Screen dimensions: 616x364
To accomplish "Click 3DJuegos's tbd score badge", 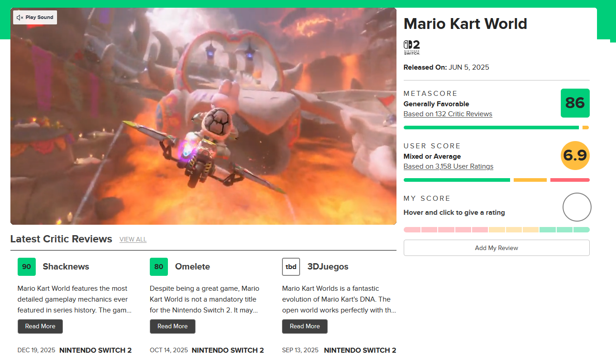I will (291, 267).
